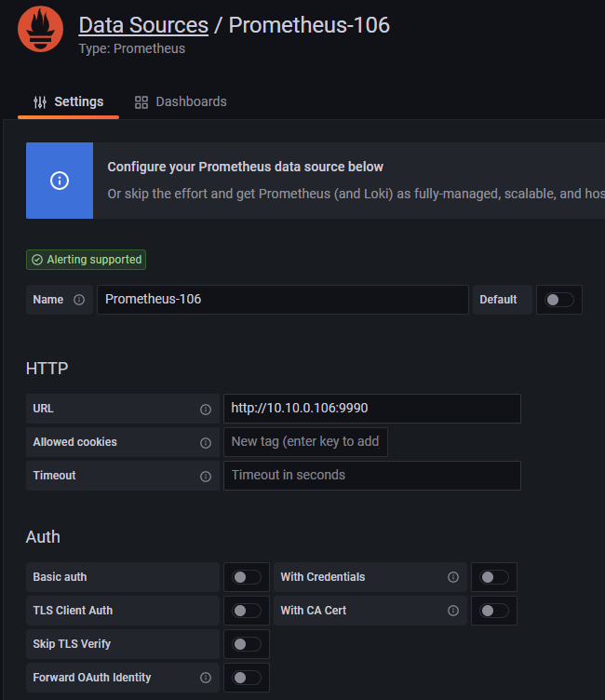Click the blue info banner icon
605x700 pixels.
(x=60, y=181)
